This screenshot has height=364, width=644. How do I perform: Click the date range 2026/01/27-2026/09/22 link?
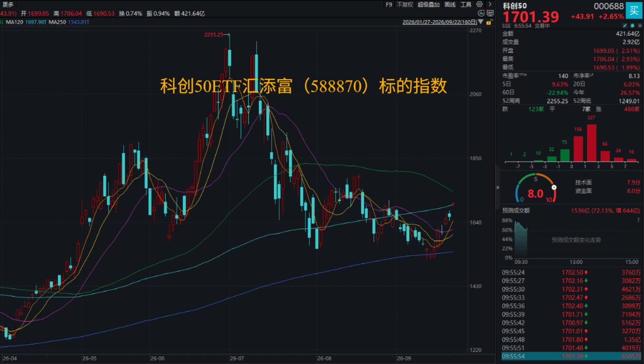coord(440,22)
